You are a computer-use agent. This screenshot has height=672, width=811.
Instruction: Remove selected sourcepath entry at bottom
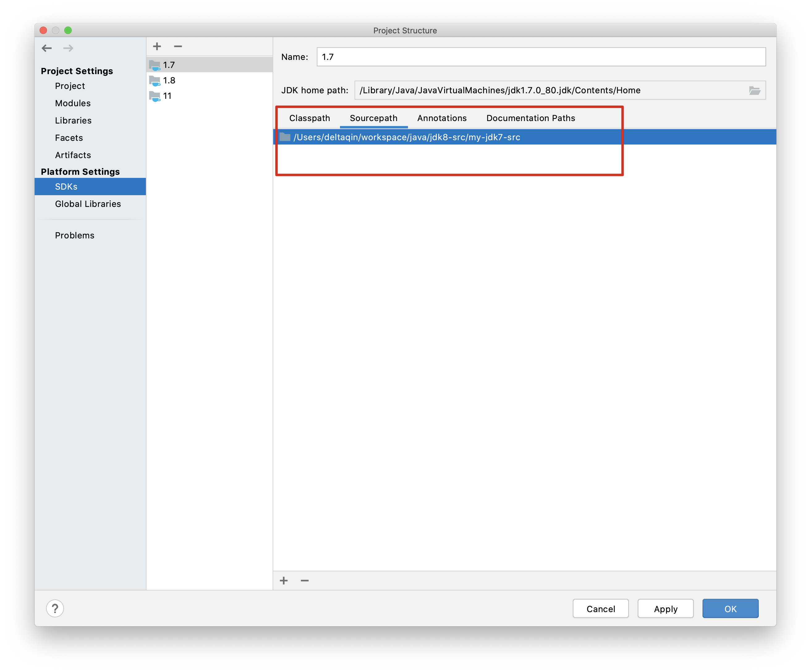click(305, 581)
